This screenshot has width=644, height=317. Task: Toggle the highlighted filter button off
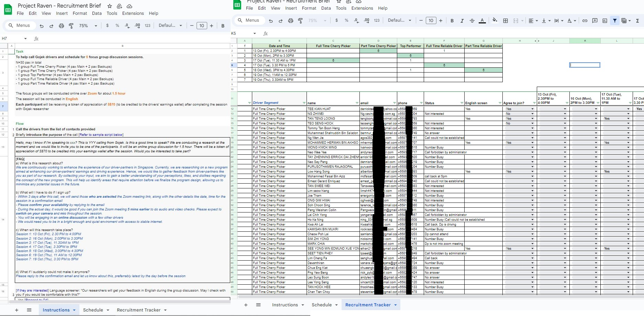click(x=614, y=21)
